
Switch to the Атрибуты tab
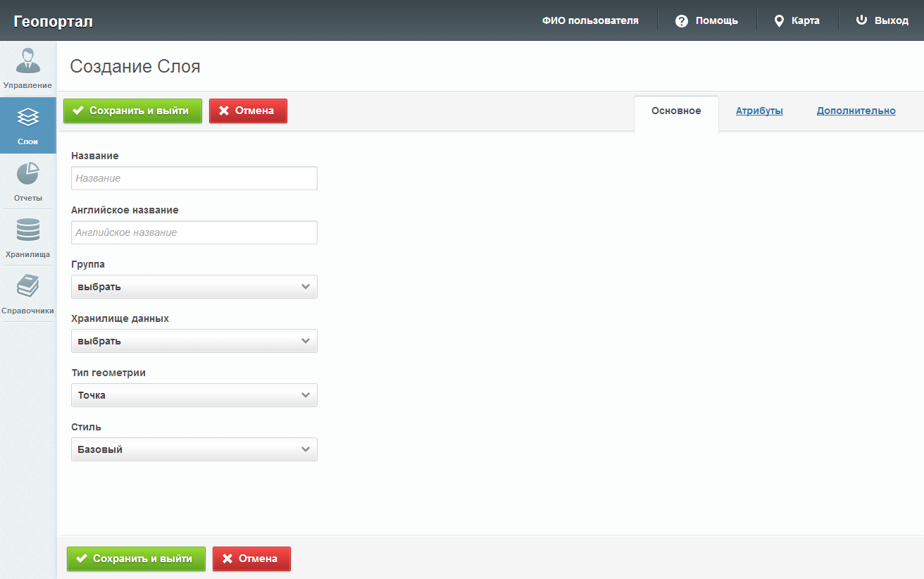click(x=759, y=111)
